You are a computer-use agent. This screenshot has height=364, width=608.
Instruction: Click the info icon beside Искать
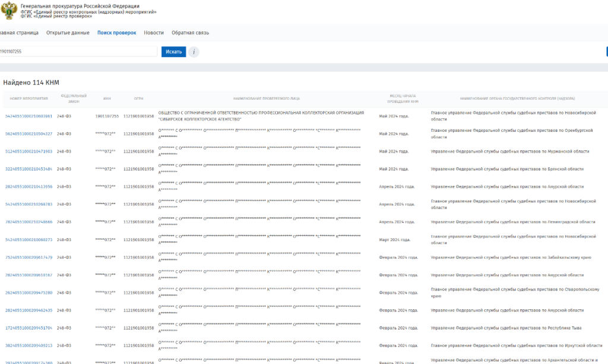point(194,52)
